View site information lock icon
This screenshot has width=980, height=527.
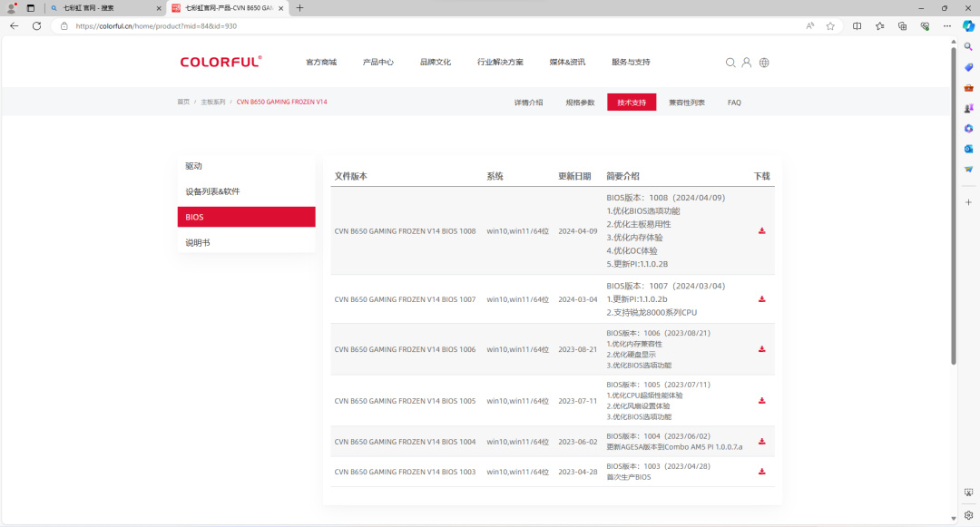(64, 26)
